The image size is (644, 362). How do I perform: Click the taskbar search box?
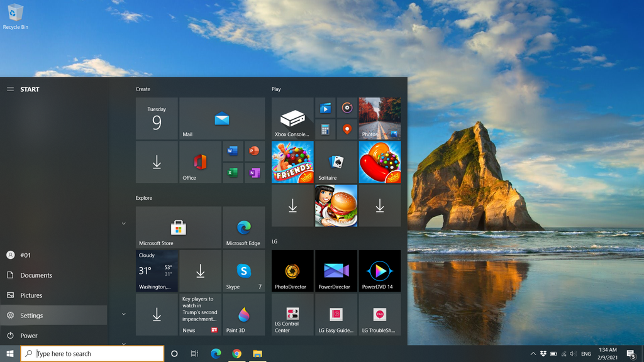[x=91, y=353]
